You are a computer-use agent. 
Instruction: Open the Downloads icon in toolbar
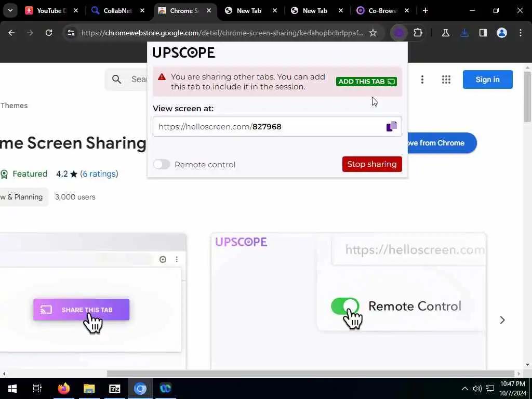464,33
